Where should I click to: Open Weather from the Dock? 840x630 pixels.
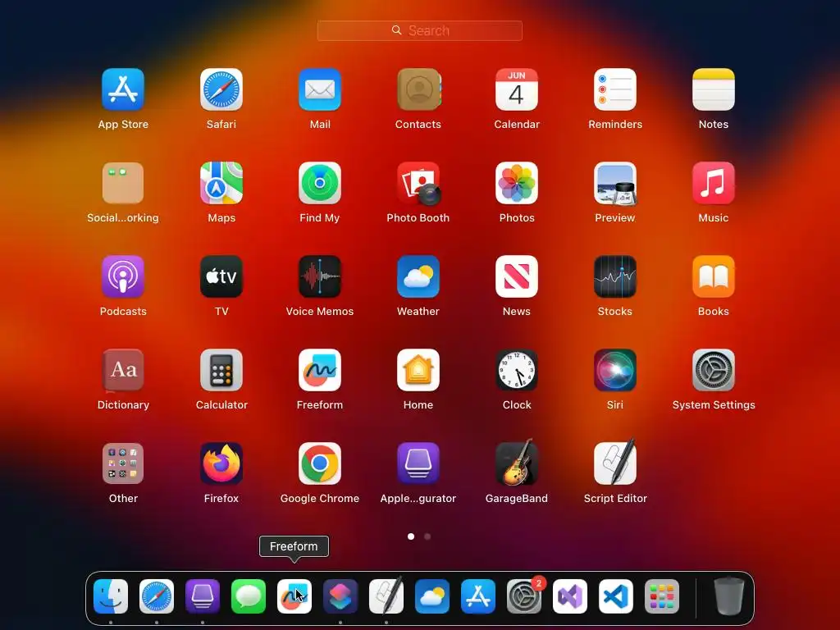tap(432, 596)
